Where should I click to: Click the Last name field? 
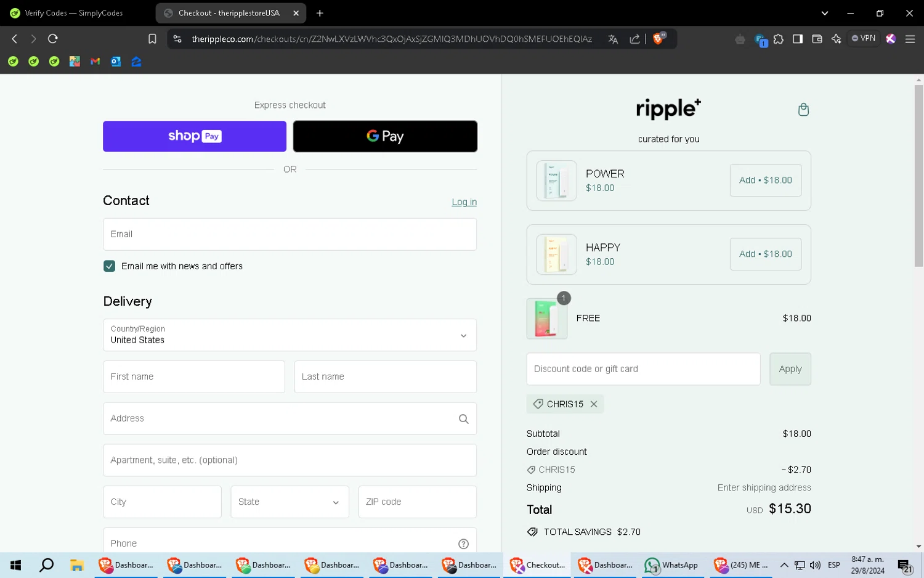[x=386, y=377]
